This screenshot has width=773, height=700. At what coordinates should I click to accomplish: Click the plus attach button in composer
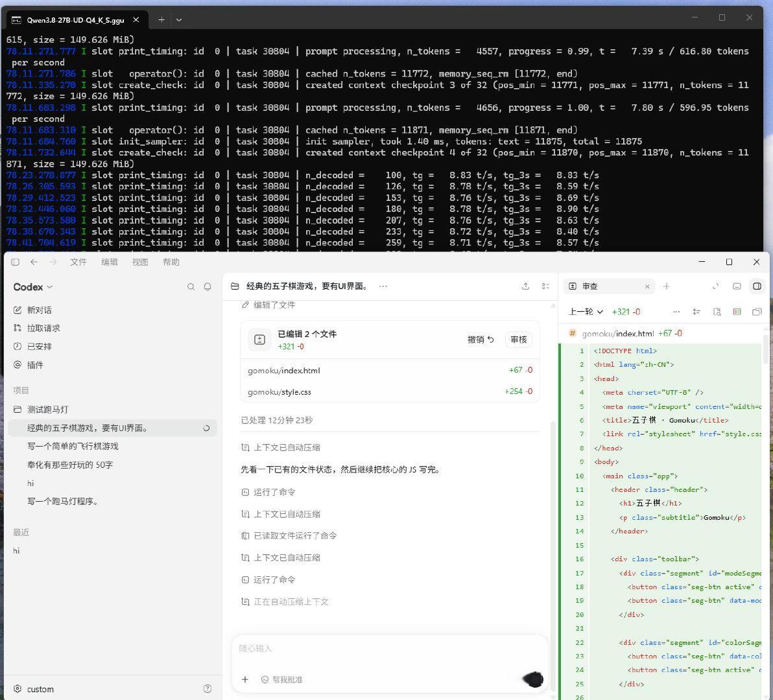tap(245, 680)
